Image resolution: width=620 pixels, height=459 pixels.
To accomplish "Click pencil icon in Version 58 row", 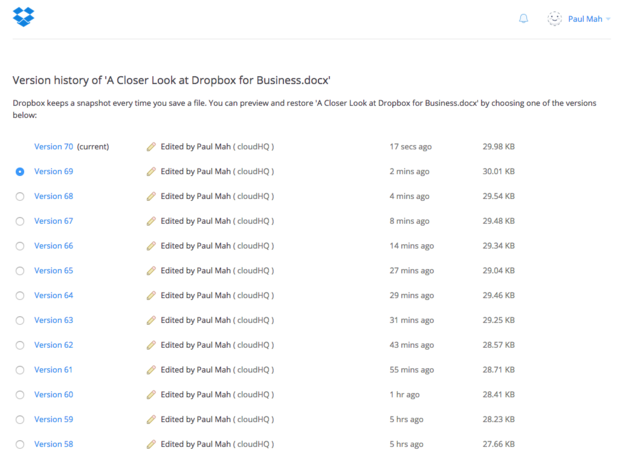I will pyautogui.click(x=151, y=444).
